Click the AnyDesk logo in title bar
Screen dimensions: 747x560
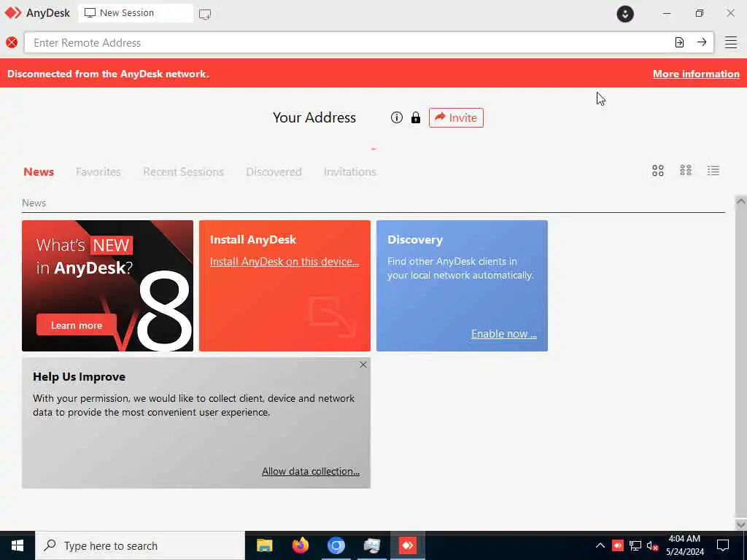point(13,13)
